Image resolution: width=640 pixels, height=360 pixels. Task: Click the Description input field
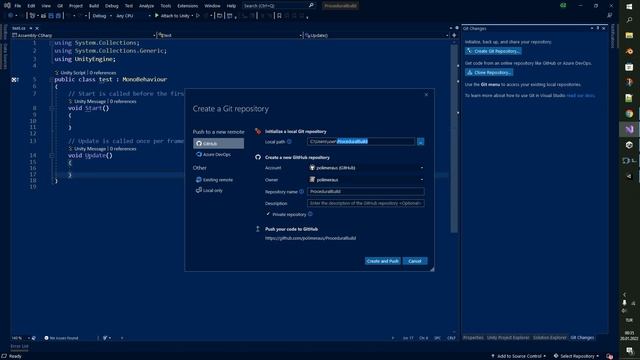point(366,203)
